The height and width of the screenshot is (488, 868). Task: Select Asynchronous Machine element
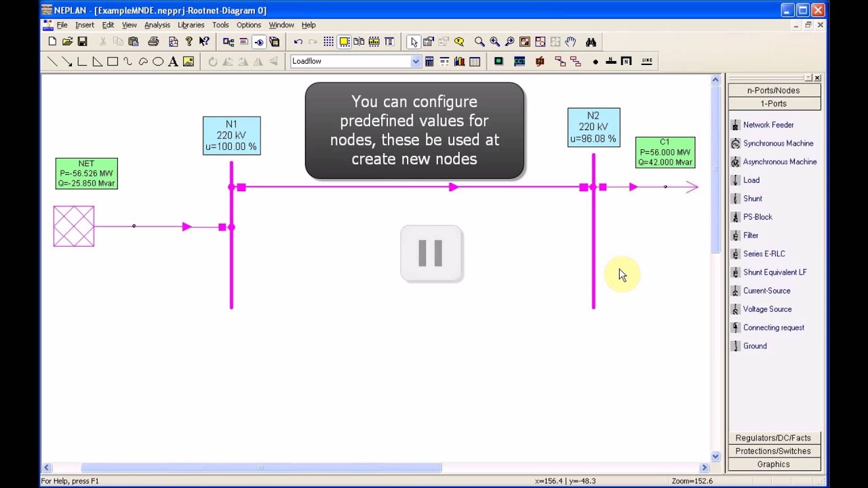coord(779,161)
